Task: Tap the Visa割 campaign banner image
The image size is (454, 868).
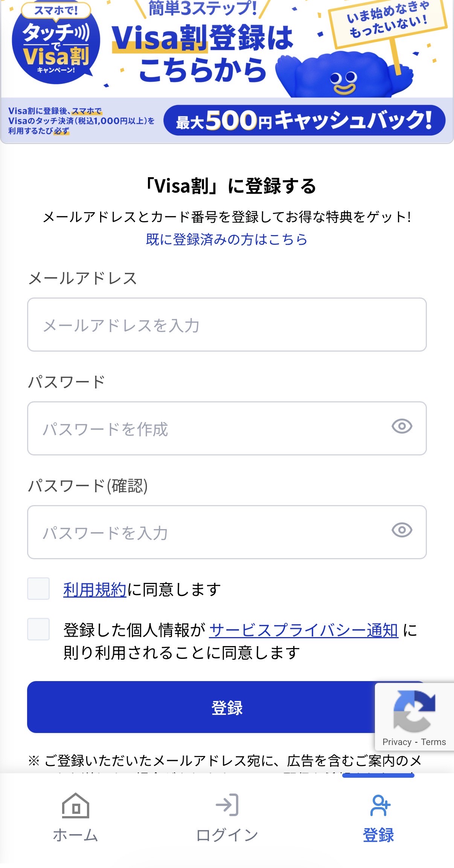Action: (227, 71)
